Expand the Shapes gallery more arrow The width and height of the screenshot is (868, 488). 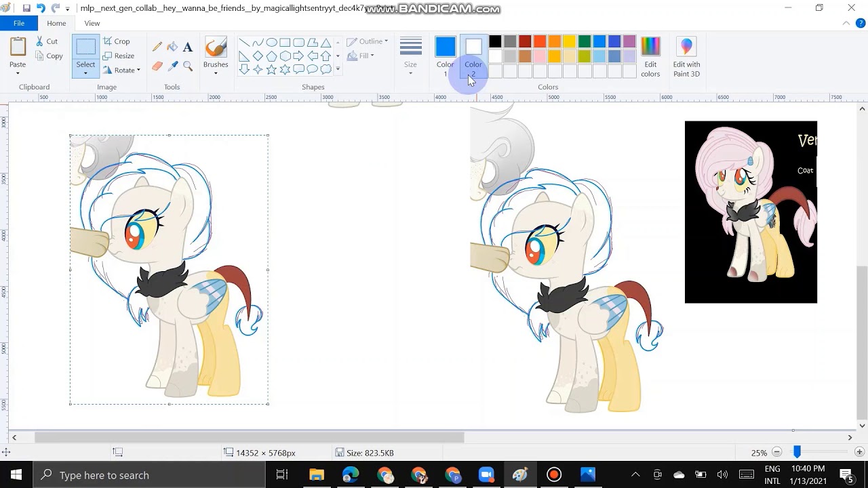[x=338, y=69]
